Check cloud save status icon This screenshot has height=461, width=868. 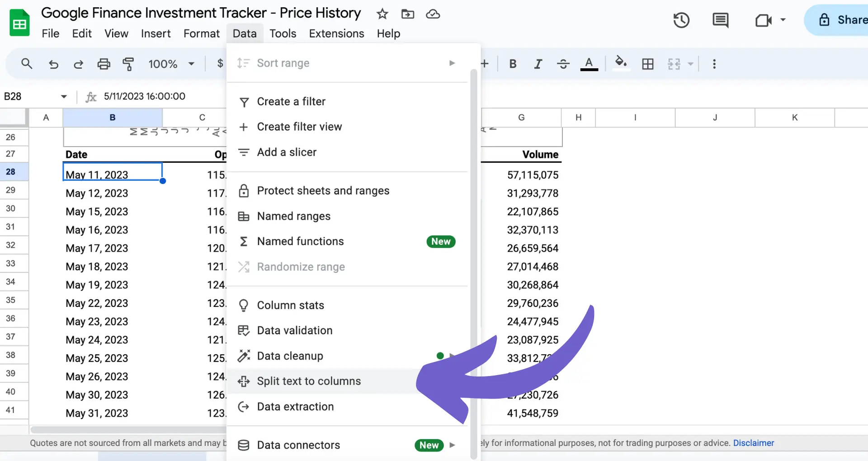pyautogui.click(x=433, y=14)
